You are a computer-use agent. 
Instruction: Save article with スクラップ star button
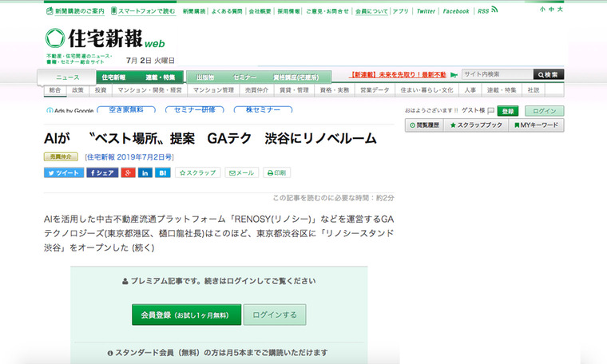point(196,172)
